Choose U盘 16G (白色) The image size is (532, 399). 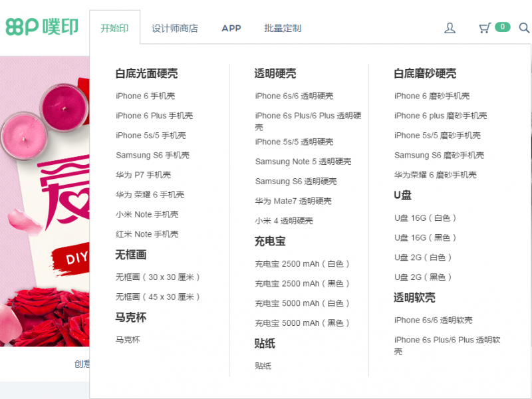click(425, 218)
